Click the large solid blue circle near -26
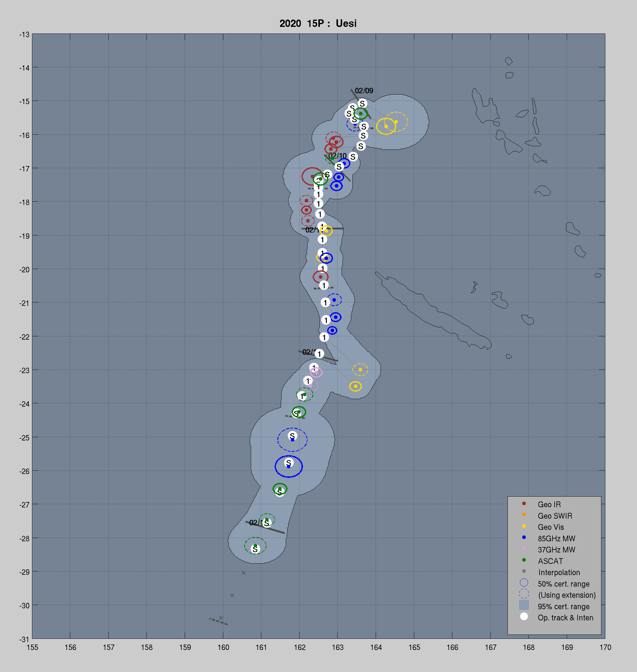The image size is (637, 672). point(288,466)
